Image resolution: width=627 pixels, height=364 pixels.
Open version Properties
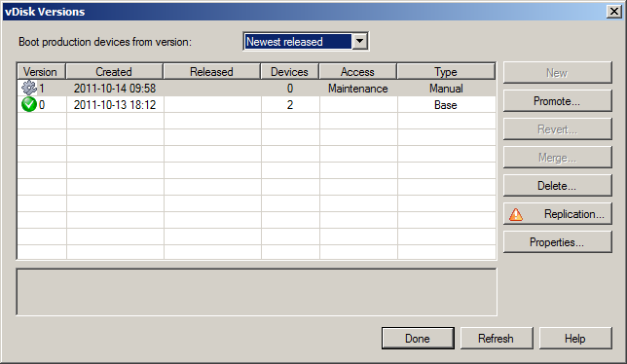tap(558, 241)
